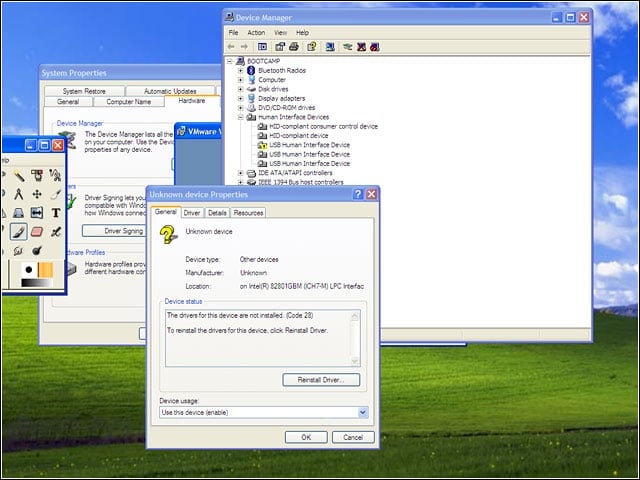Select the IEEE 1394 Bus host controllers row
Image resolution: width=640 pixels, height=480 pixels.
pyautogui.click(x=301, y=182)
